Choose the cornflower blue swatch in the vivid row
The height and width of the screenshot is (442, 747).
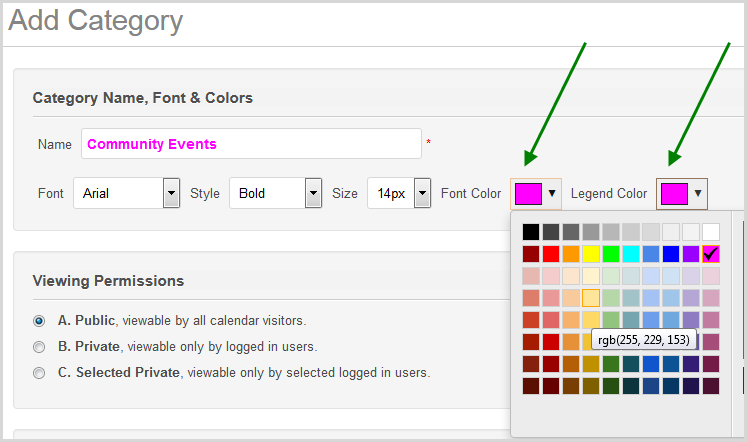click(651, 254)
